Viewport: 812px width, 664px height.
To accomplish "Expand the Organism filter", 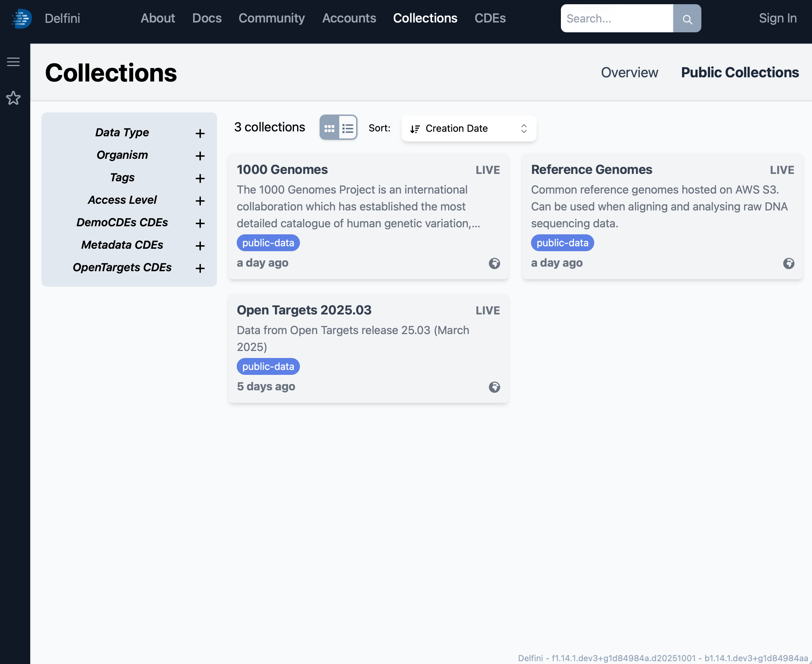I will [199, 156].
